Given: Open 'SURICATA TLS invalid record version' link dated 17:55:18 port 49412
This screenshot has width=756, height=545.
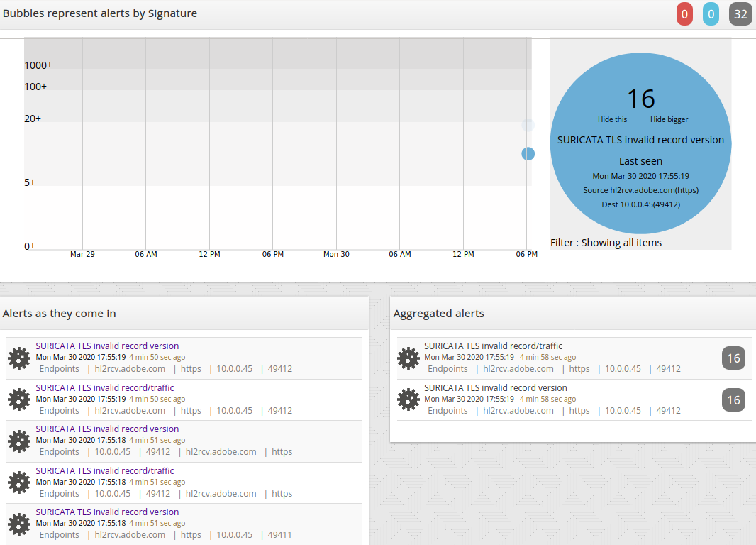Looking at the screenshot, I should [107, 429].
